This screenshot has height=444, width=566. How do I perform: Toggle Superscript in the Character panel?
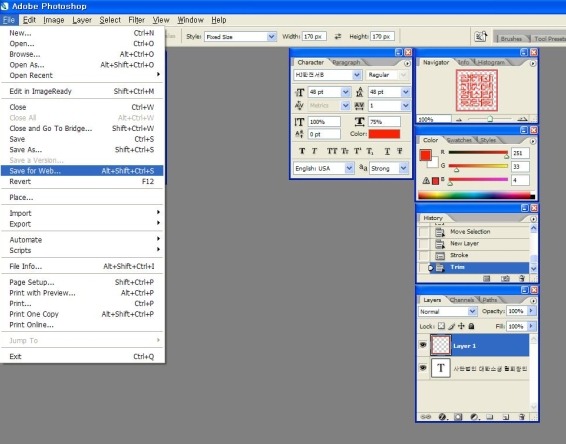click(357, 151)
